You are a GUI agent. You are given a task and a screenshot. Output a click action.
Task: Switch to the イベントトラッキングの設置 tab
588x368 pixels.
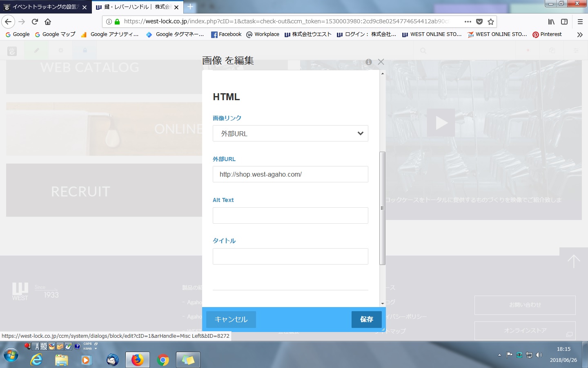pos(46,7)
